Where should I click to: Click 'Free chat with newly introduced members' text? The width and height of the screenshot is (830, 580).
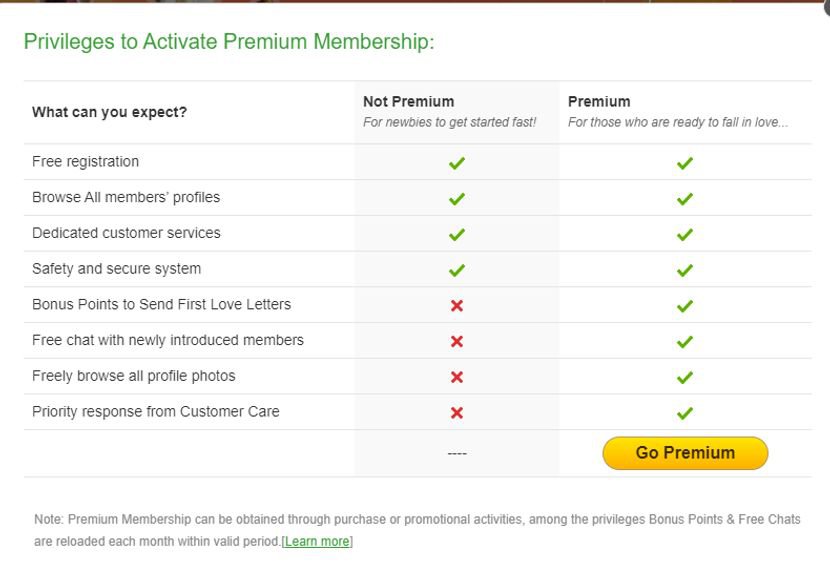pos(168,340)
